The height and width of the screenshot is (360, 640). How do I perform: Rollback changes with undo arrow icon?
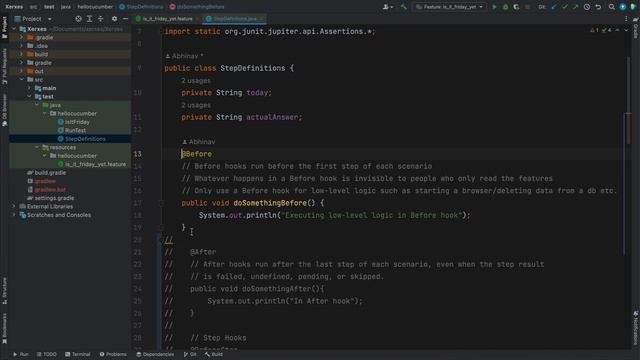click(x=598, y=7)
